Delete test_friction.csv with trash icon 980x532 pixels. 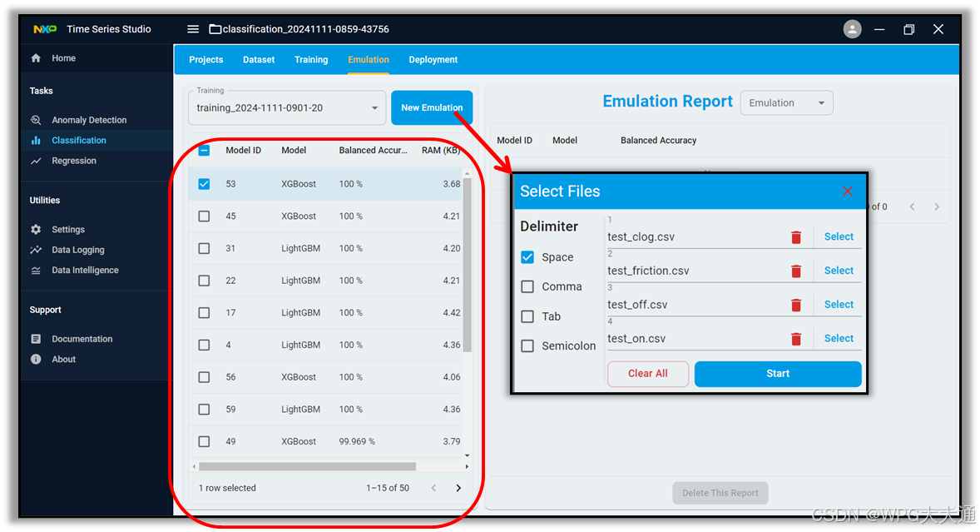click(795, 271)
